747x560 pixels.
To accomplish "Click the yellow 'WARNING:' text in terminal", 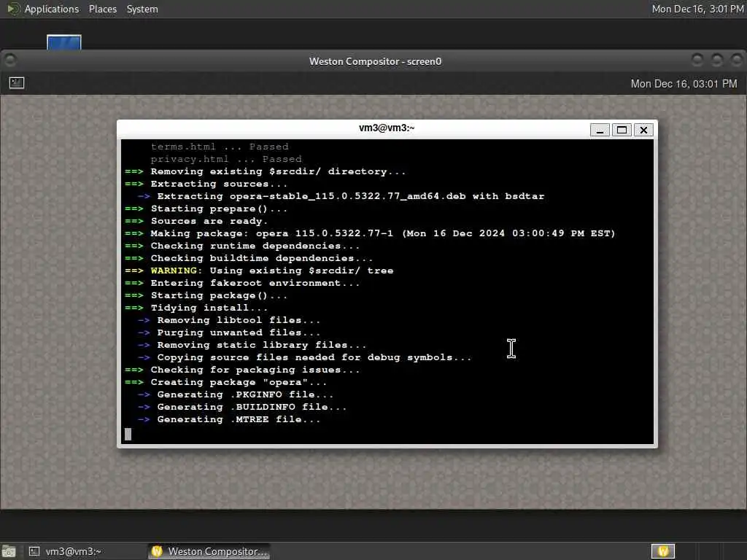I will [177, 271].
